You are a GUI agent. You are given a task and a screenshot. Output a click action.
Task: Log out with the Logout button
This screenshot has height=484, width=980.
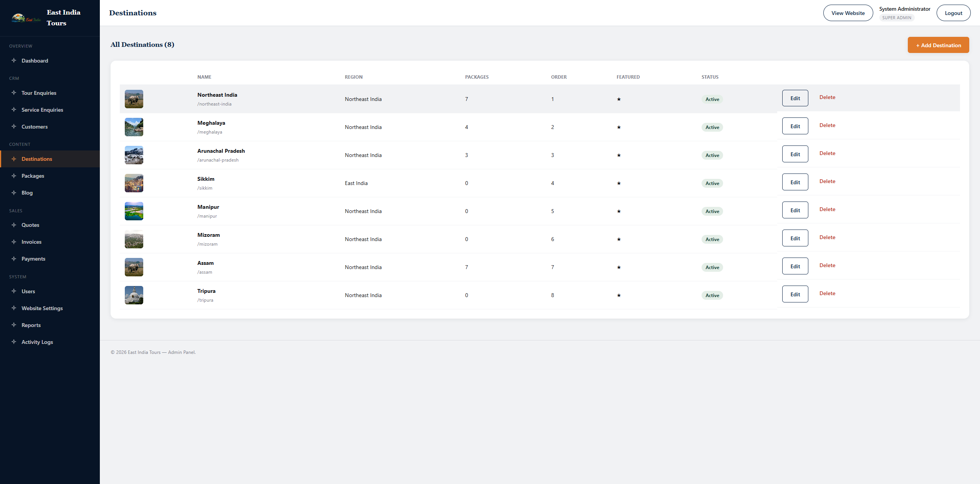(953, 13)
